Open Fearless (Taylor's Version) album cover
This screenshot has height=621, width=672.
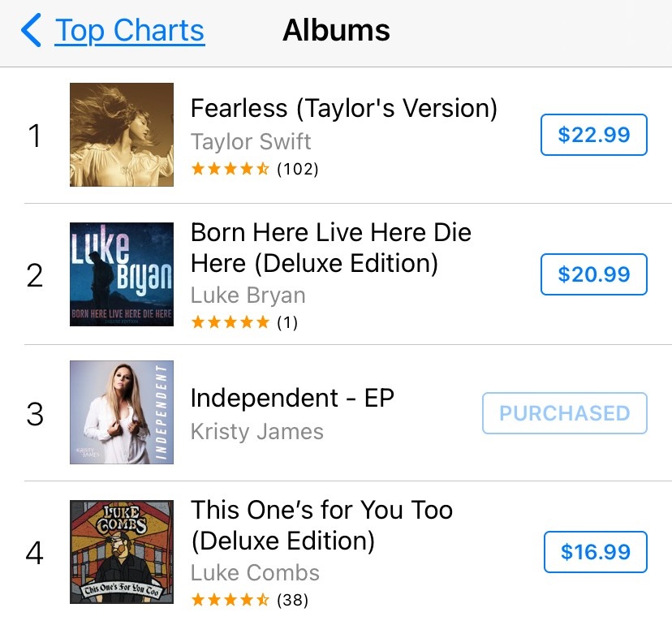[x=122, y=135]
